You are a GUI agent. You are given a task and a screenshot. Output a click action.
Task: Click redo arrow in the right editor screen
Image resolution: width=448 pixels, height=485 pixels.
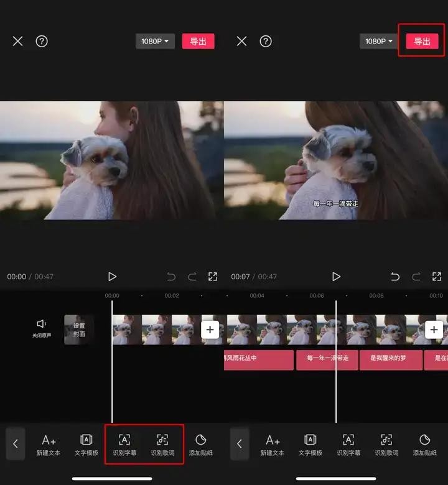point(416,277)
